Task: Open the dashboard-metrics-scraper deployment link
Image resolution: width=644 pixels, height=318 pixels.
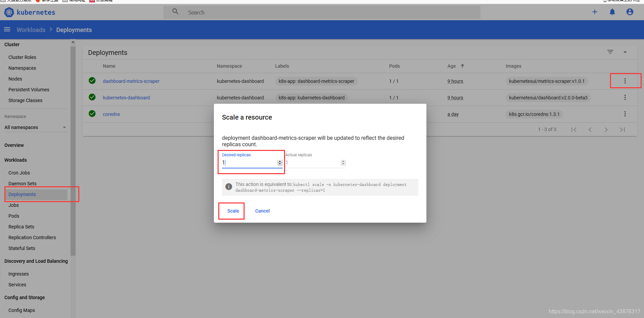Action: (x=131, y=81)
